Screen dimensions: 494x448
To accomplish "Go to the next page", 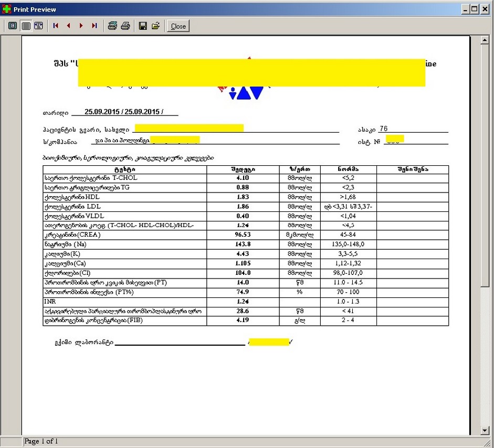I will coord(81,26).
